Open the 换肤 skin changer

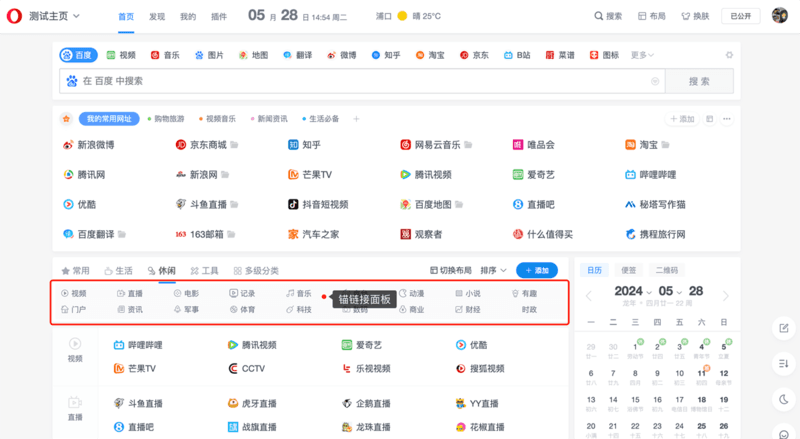pos(695,16)
